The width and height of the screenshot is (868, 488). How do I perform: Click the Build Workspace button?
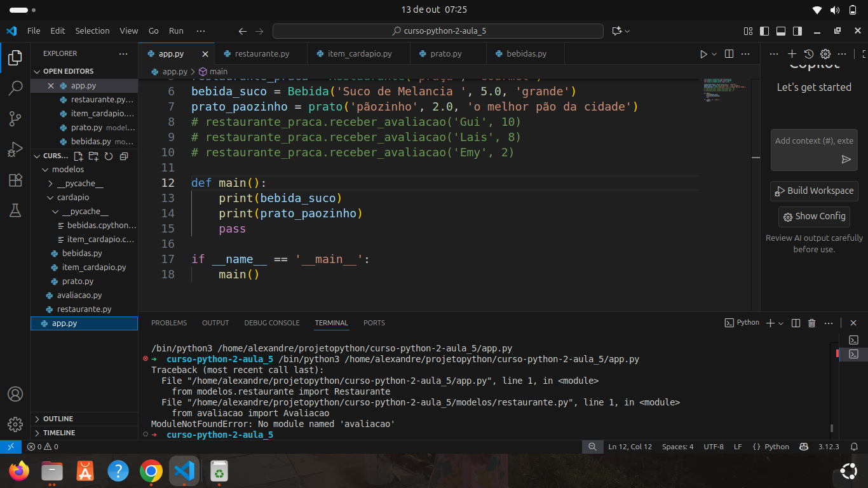click(x=814, y=191)
